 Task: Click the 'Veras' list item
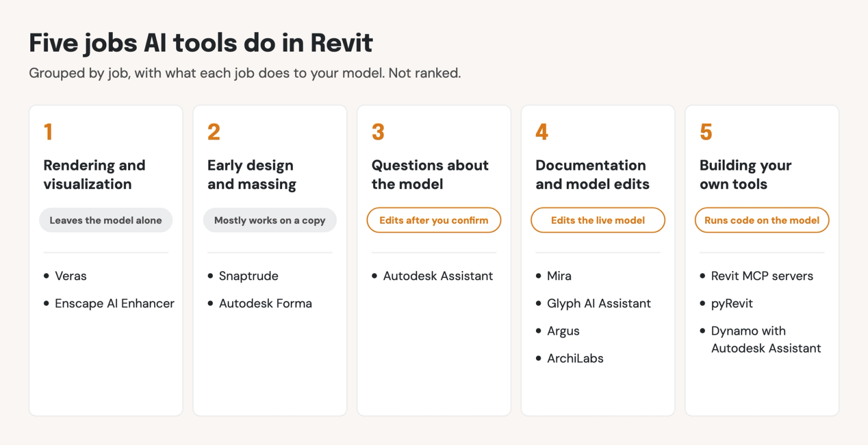pyautogui.click(x=71, y=276)
